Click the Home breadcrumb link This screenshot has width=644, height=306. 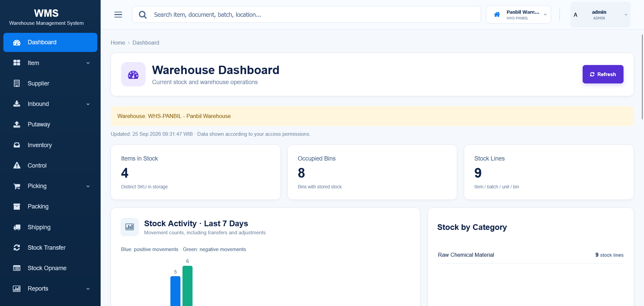coord(118,43)
